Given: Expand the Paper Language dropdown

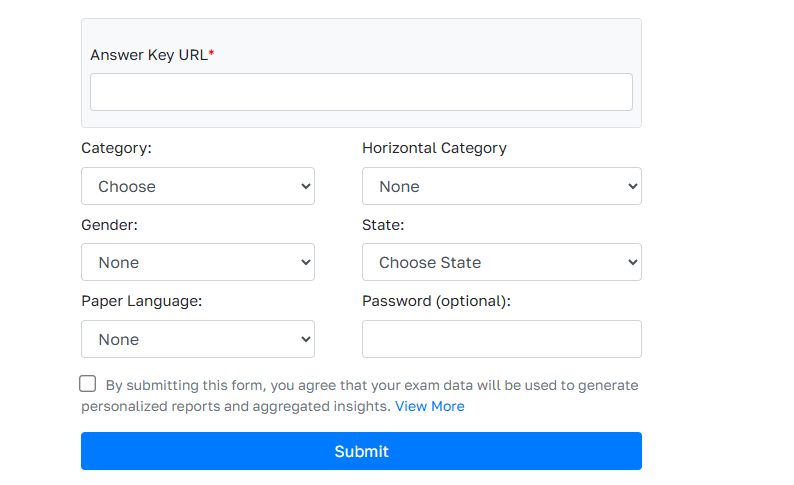Looking at the screenshot, I should pos(197,339).
